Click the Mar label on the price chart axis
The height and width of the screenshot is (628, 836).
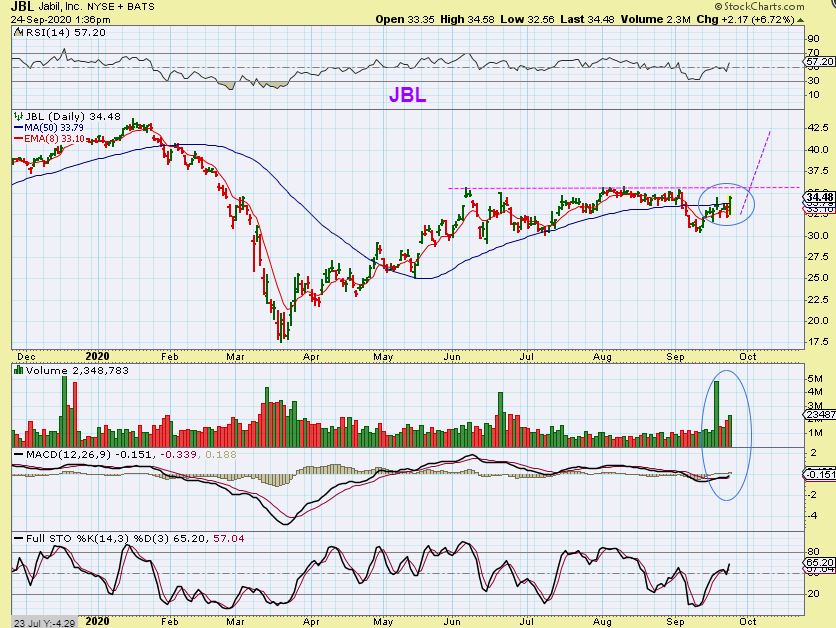(x=235, y=357)
